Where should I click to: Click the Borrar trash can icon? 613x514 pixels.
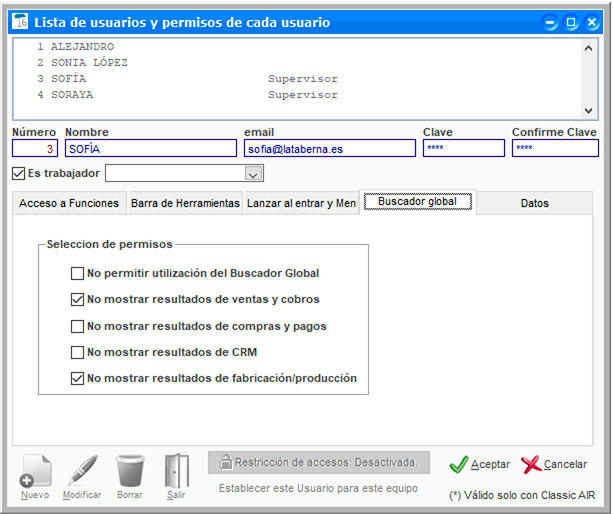(130, 471)
